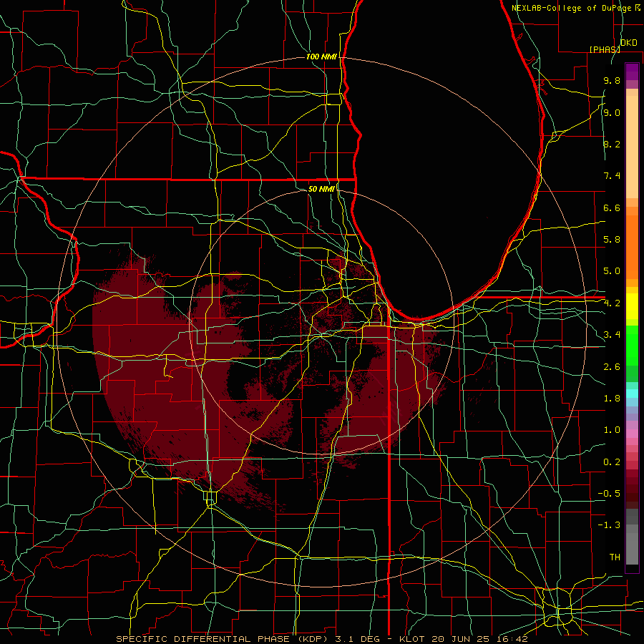Click the 5.8 legend value
644x644 pixels.
point(612,240)
